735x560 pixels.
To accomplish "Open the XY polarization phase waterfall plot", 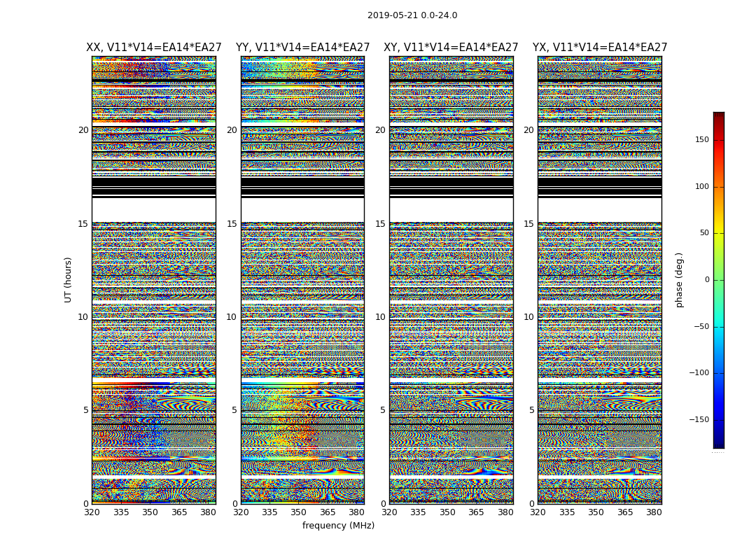I will click(x=451, y=280).
